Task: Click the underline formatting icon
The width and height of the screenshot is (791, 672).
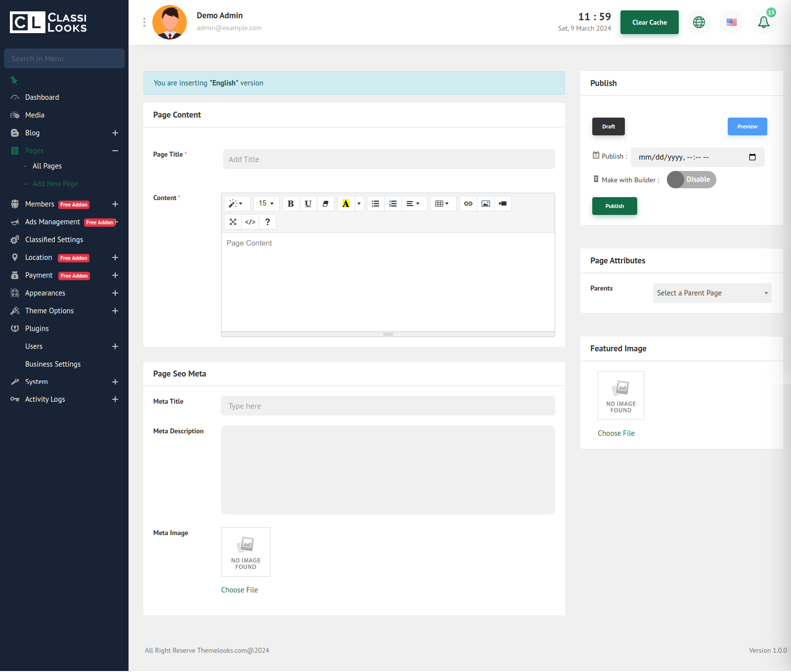Action: [308, 204]
